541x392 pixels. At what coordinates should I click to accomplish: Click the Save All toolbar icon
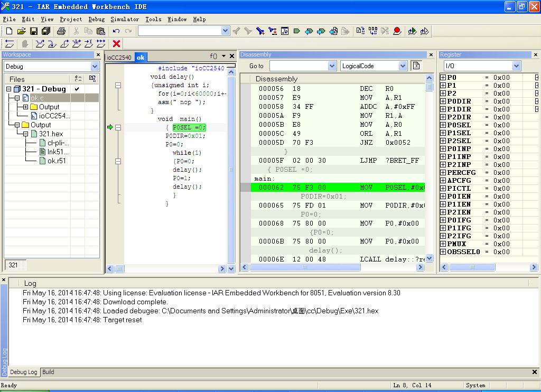pos(45,31)
